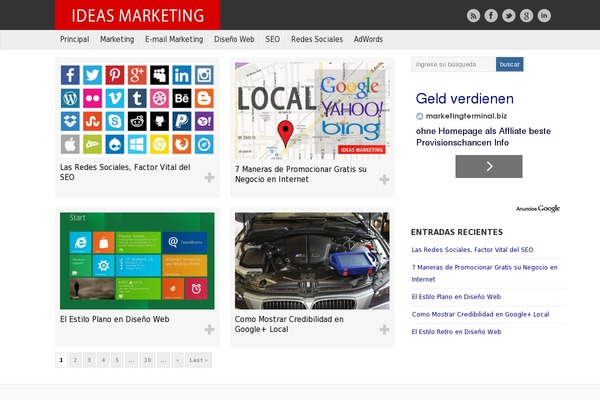Open the RSS feed icon in header
600x400 pixels.
[473, 16]
